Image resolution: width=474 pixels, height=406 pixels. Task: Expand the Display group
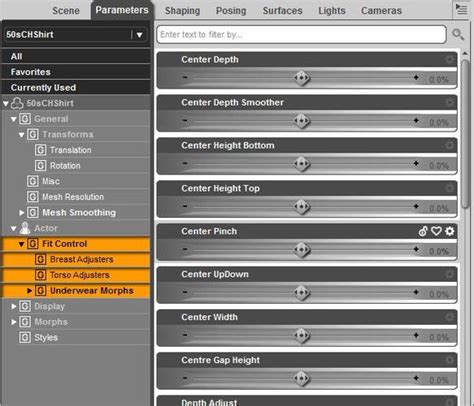(14, 306)
